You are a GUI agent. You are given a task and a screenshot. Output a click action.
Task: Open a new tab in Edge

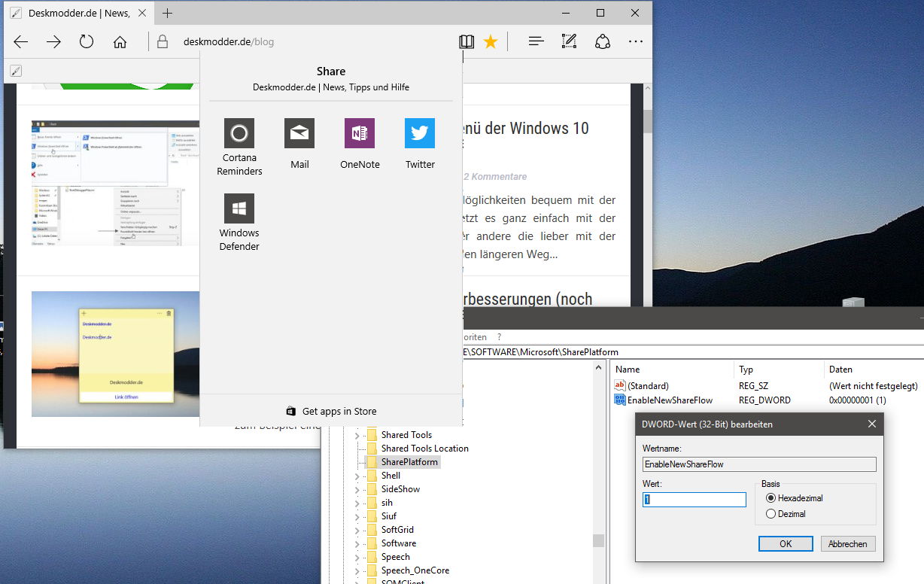(167, 13)
